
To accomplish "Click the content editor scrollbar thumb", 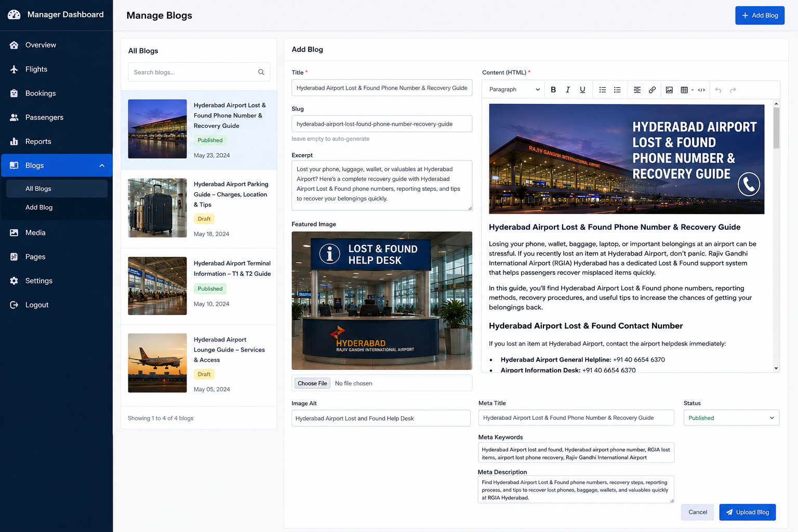I will 776,128.
